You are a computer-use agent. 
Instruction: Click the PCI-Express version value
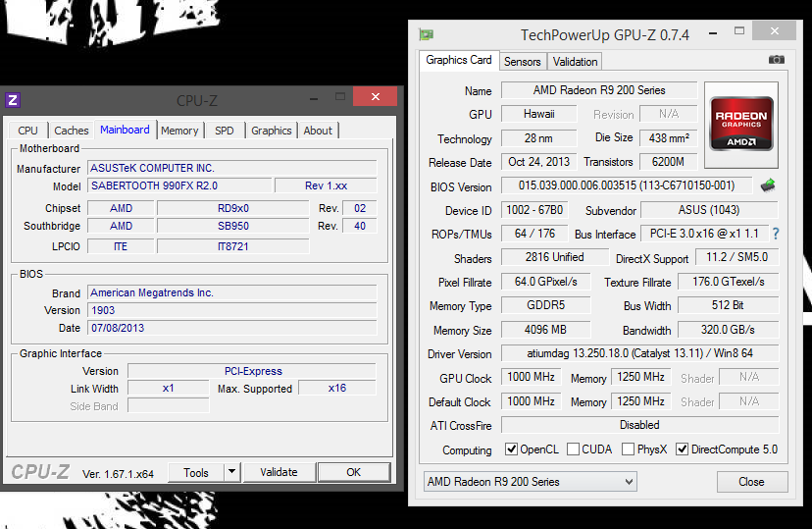(x=252, y=371)
